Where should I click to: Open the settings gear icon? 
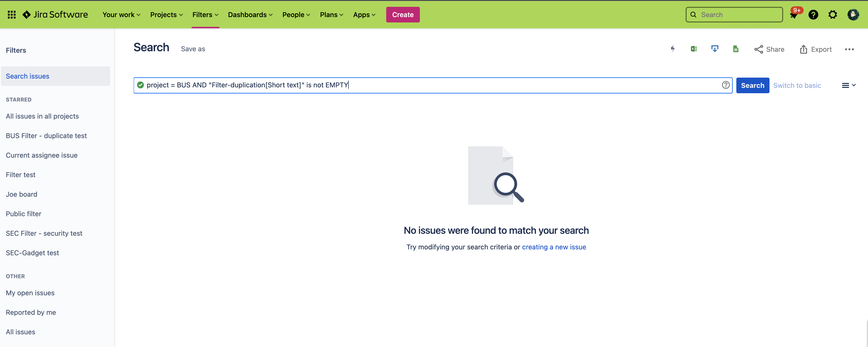pyautogui.click(x=833, y=15)
